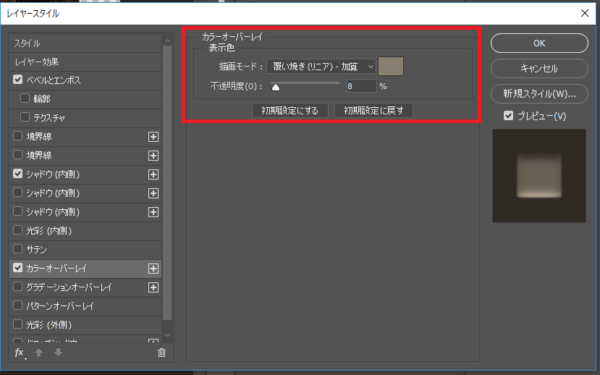This screenshot has height=375, width=600.
Task: Uncheck the ベベルとエンボス checkbox
Action: [x=18, y=80]
